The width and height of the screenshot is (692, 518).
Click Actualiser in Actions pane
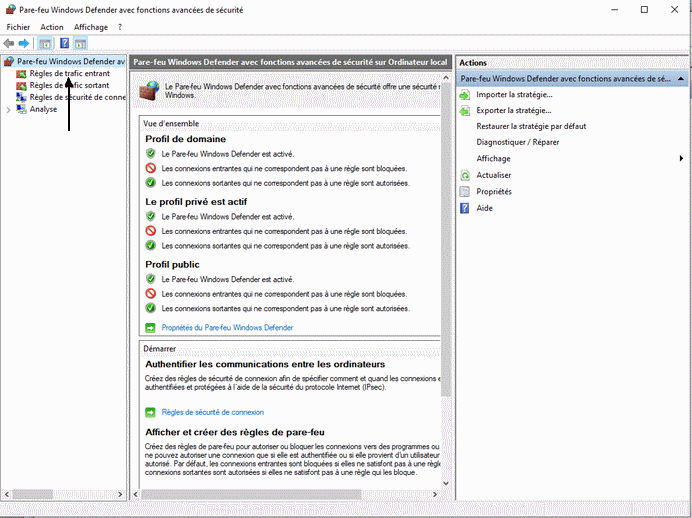pos(493,175)
